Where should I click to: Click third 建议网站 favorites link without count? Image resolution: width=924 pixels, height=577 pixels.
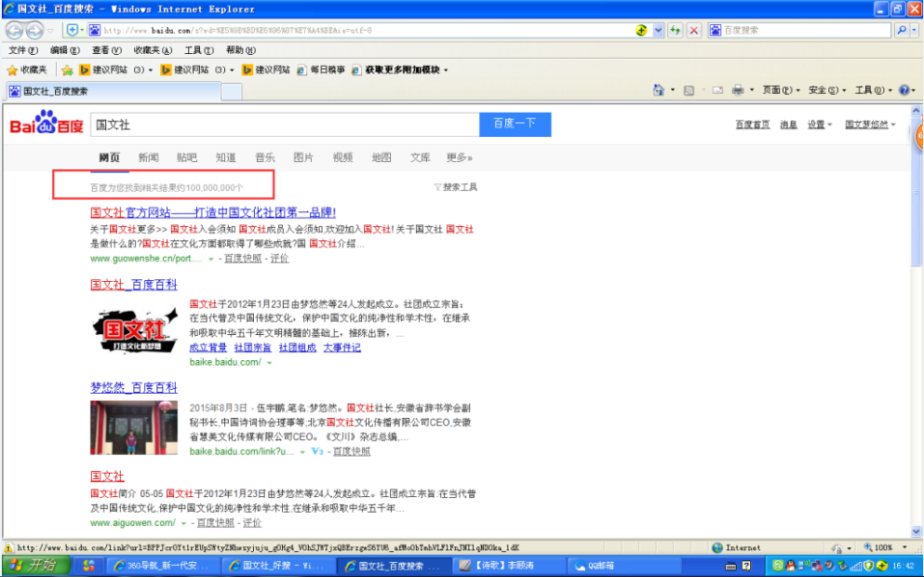pos(266,70)
